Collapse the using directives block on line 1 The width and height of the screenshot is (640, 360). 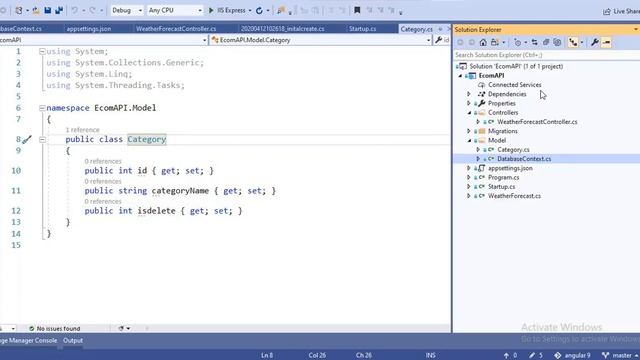[42, 51]
